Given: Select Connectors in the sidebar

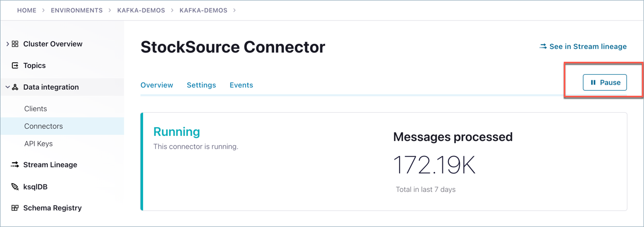Looking at the screenshot, I should [44, 126].
